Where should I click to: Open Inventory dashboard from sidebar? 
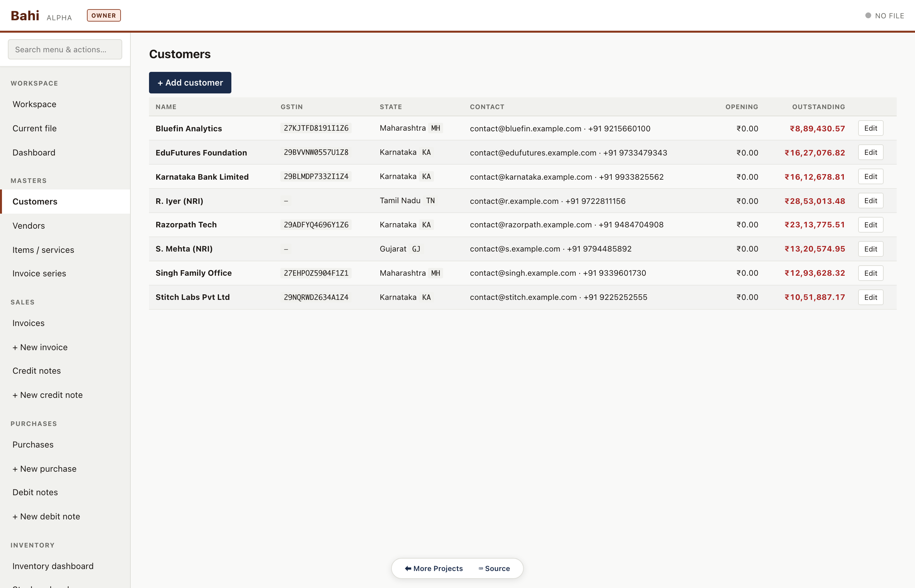coord(53,566)
